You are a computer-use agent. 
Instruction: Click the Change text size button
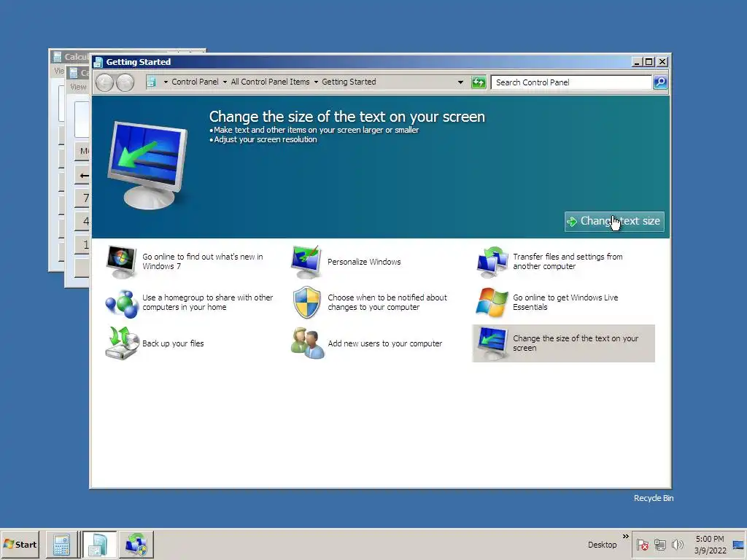614,222
